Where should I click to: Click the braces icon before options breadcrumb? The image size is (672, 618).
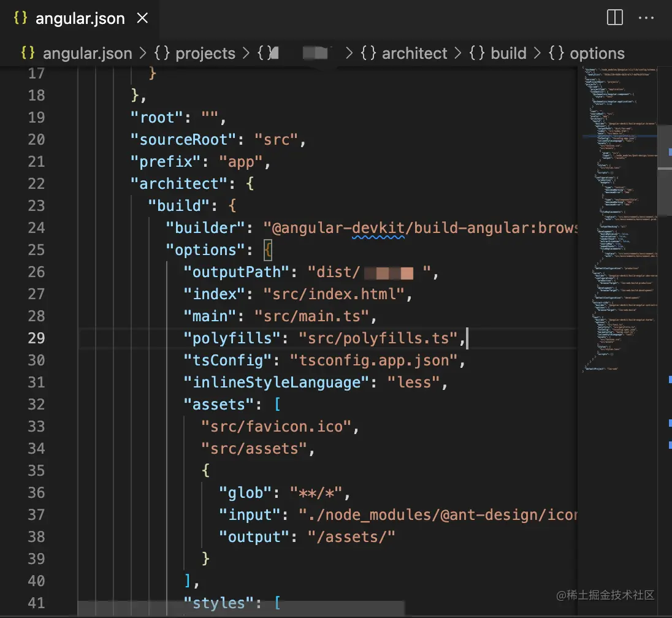click(556, 53)
